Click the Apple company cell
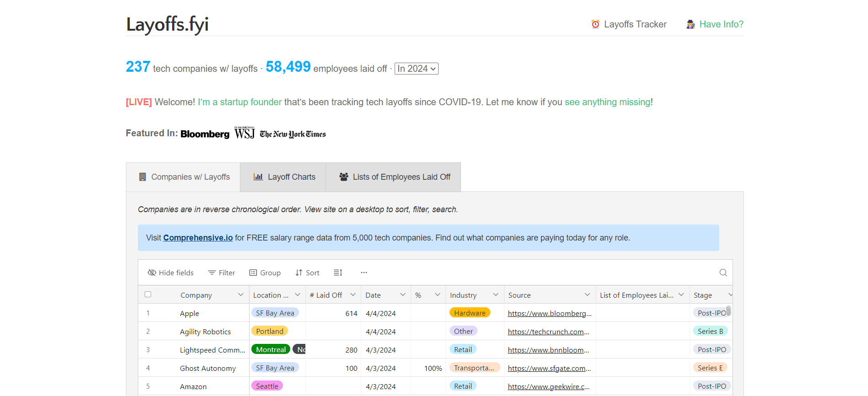 [x=190, y=313]
